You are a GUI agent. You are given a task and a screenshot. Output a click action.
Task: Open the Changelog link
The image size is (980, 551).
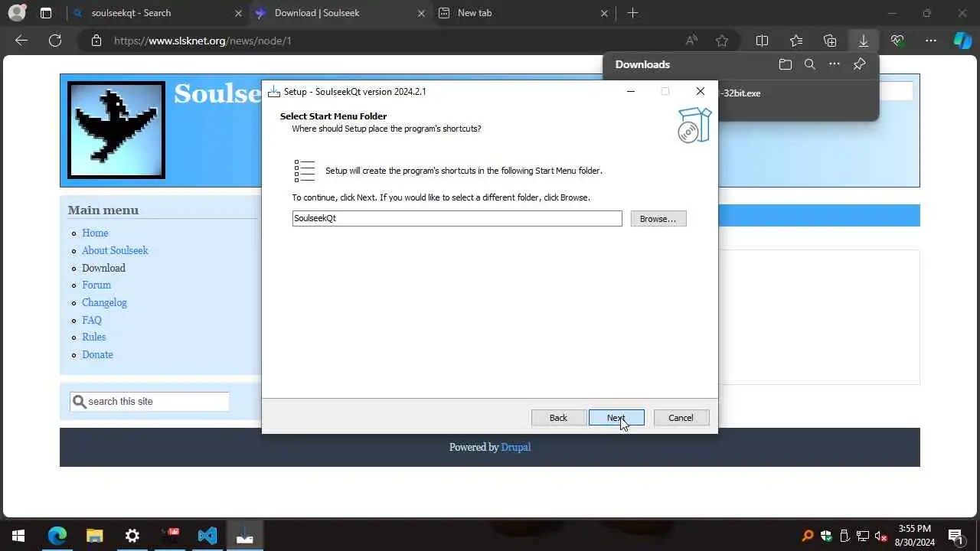tap(104, 302)
